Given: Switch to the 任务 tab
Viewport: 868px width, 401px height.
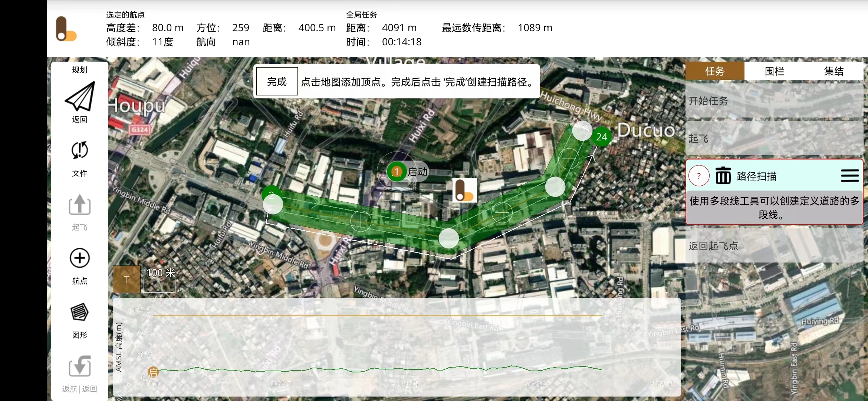Looking at the screenshot, I should click(714, 71).
